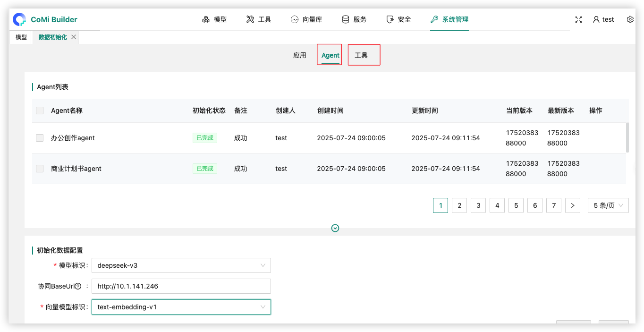Open the settings gear icon
This screenshot has width=644, height=332.
630,19
